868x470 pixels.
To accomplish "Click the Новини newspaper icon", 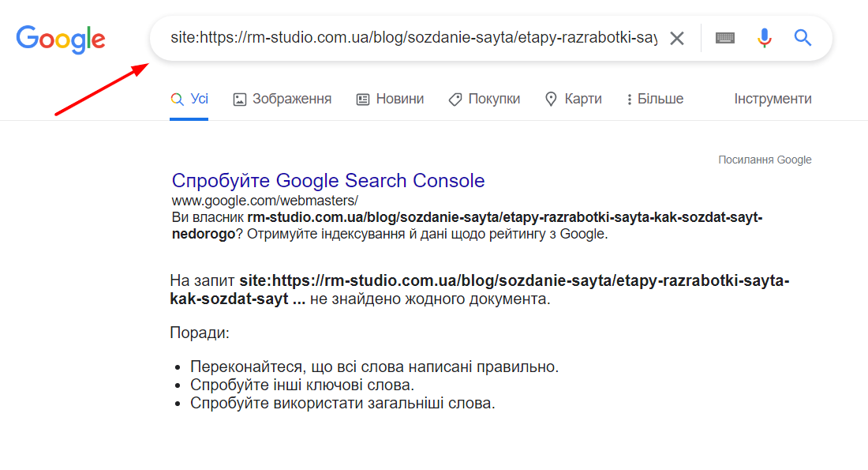I will (363, 100).
